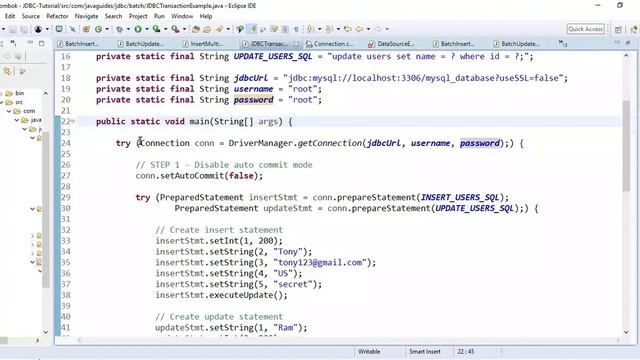640x360 pixels.
Task: Open the Coverage dropdown arrow
Action: [x=165, y=29]
